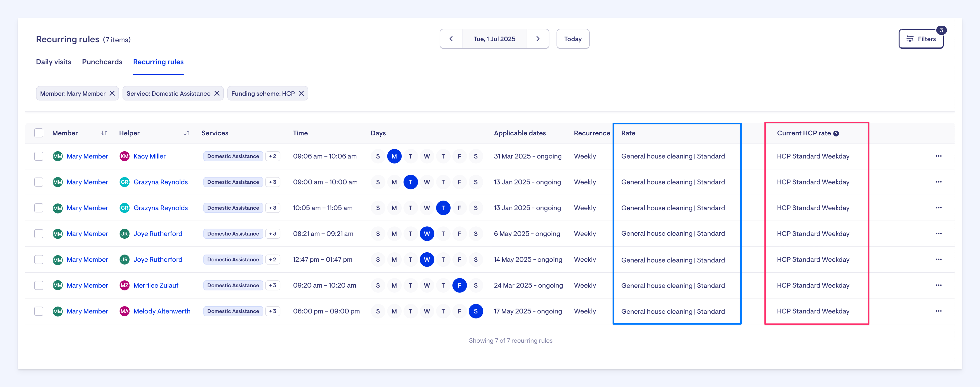The height and width of the screenshot is (387, 980).
Task: Click the Domestic Assistance tag in Melody Altenwerth row
Action: [x=233, y=311]
